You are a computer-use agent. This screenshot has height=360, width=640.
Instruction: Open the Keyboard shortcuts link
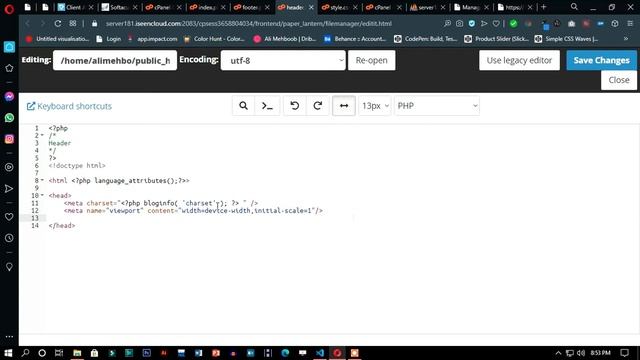[x=69, y=106]
